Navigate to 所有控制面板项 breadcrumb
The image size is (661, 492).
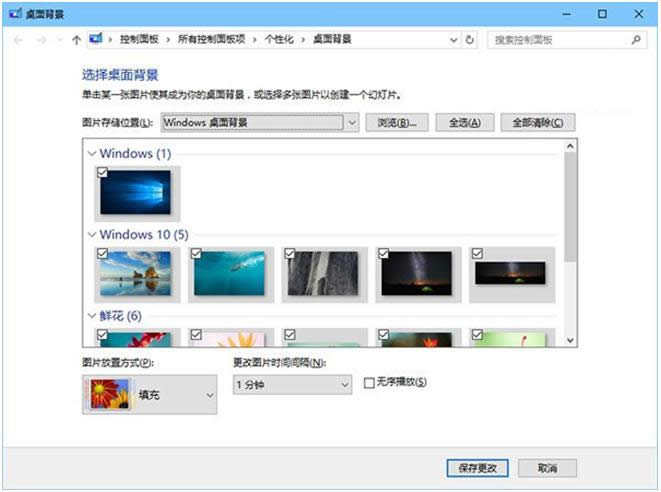212,39
